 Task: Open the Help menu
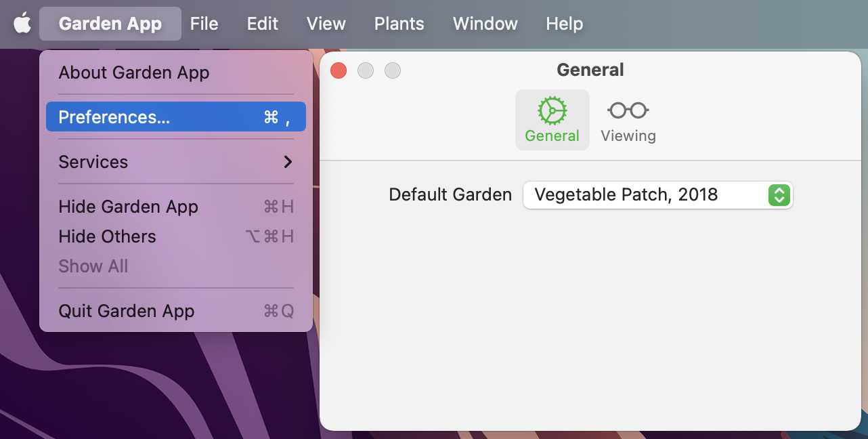[564, 24]
